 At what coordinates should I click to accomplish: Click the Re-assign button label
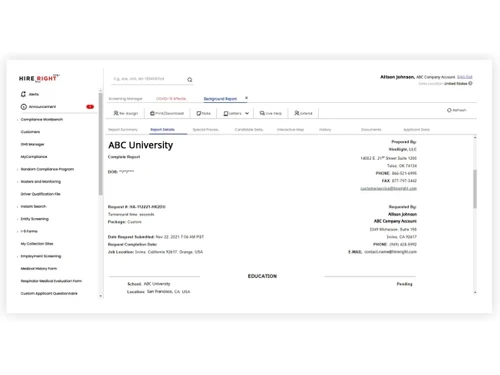click(128, 114)
